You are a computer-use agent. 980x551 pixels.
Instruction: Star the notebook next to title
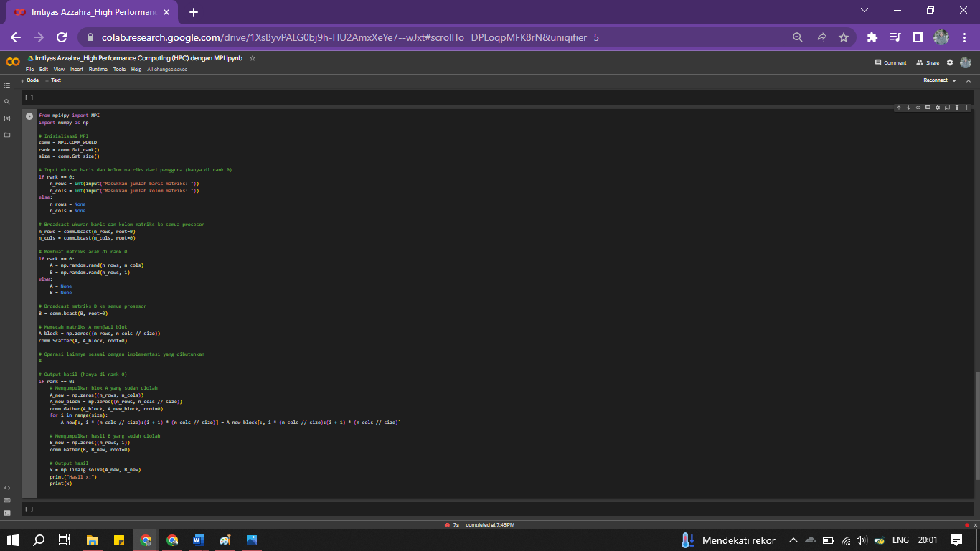point(253,58)
